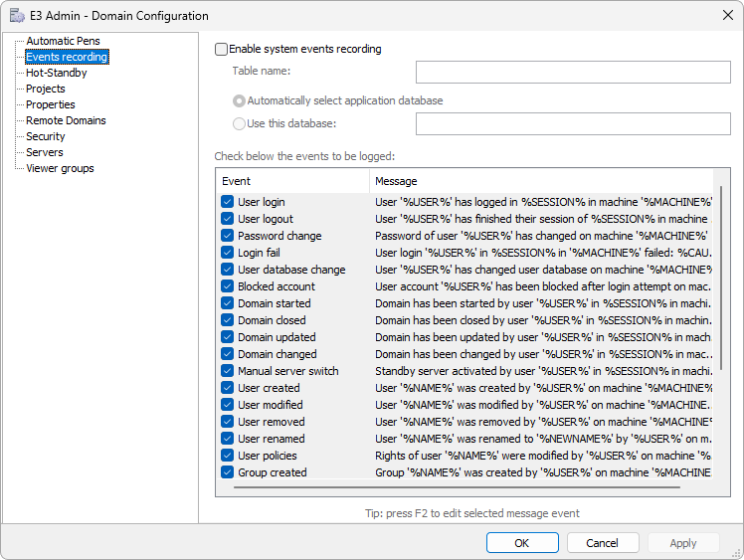Select User renamed message text
744x560 pixels.
coord(543,439)
